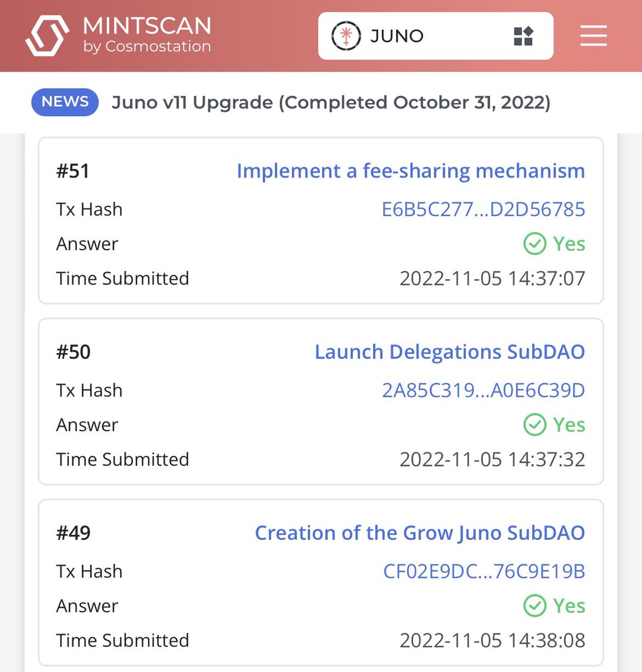Open proposal Implement a fee-sharing mechanism
642x672 pixels.
411,171
